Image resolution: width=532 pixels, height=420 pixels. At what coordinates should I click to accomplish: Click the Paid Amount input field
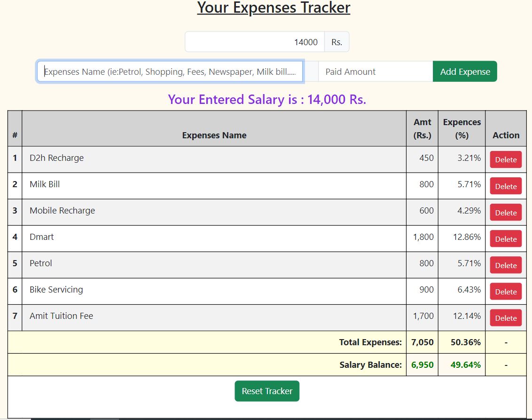[x=375, y=71]
